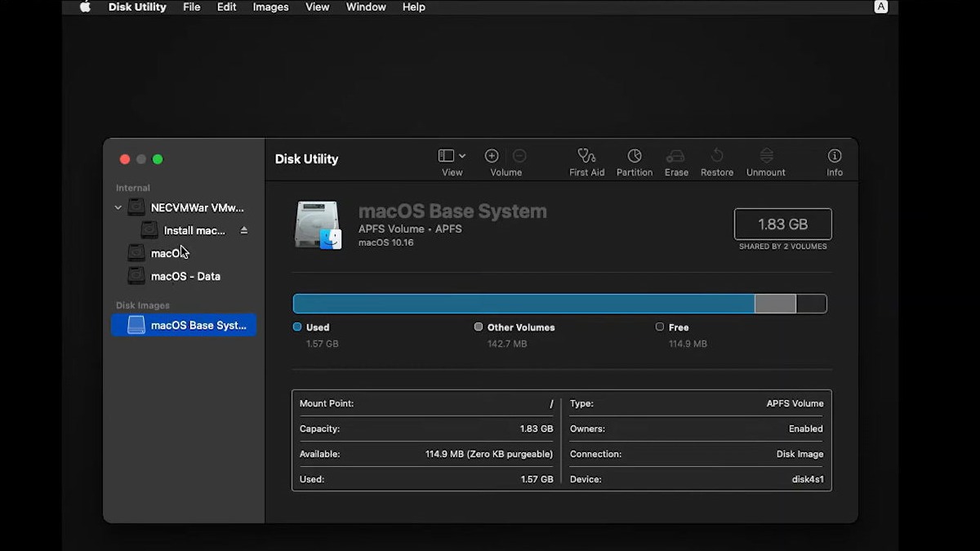Select the Install macOS volume in sidebar

(x=194, y=231)
